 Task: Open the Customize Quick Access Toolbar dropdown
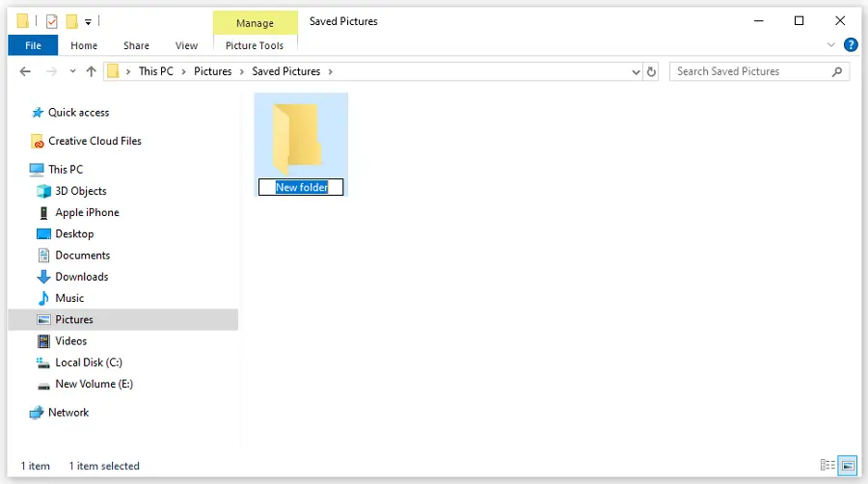[x=88, y=22]
